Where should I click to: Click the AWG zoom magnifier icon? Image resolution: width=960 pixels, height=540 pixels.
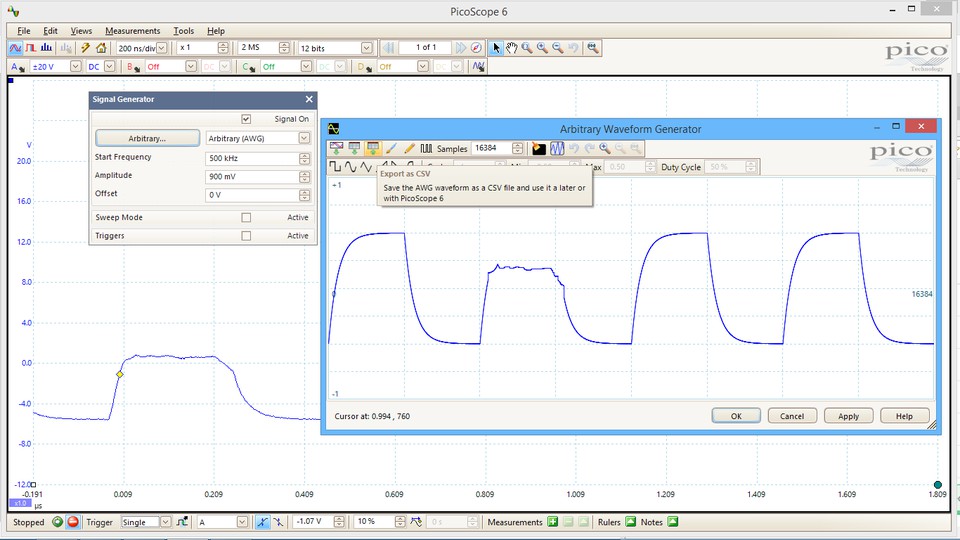click(605, 148)
